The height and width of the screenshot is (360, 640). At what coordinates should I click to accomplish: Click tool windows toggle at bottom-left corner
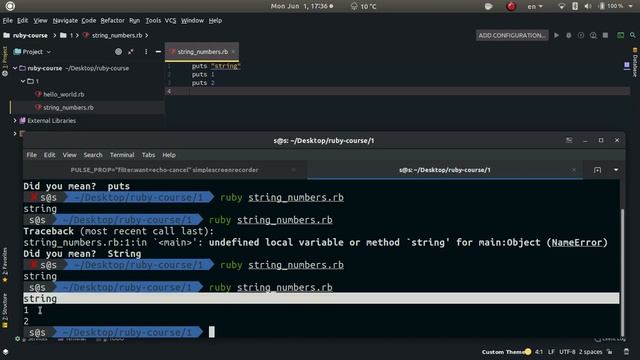tap(5, 351)
